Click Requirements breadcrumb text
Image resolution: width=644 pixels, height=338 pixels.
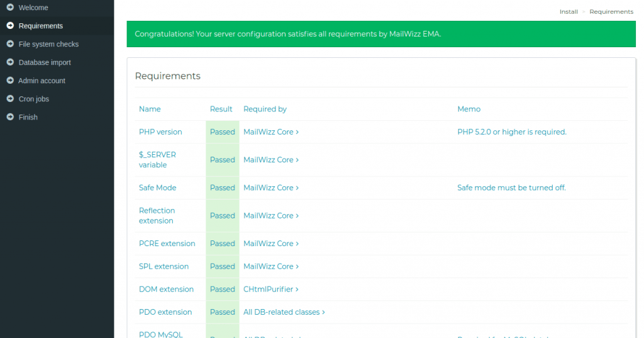click(x=611, y=11)
